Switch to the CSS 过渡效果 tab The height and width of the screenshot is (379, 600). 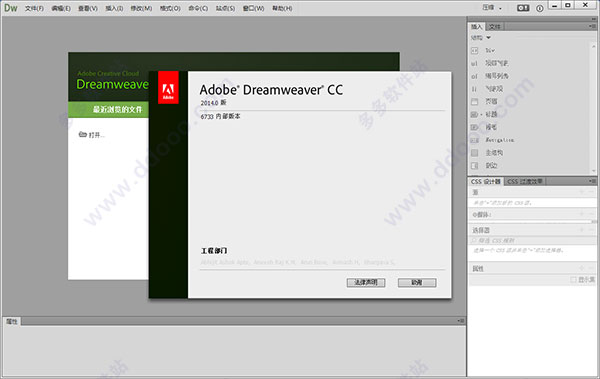tap(525, 181)
